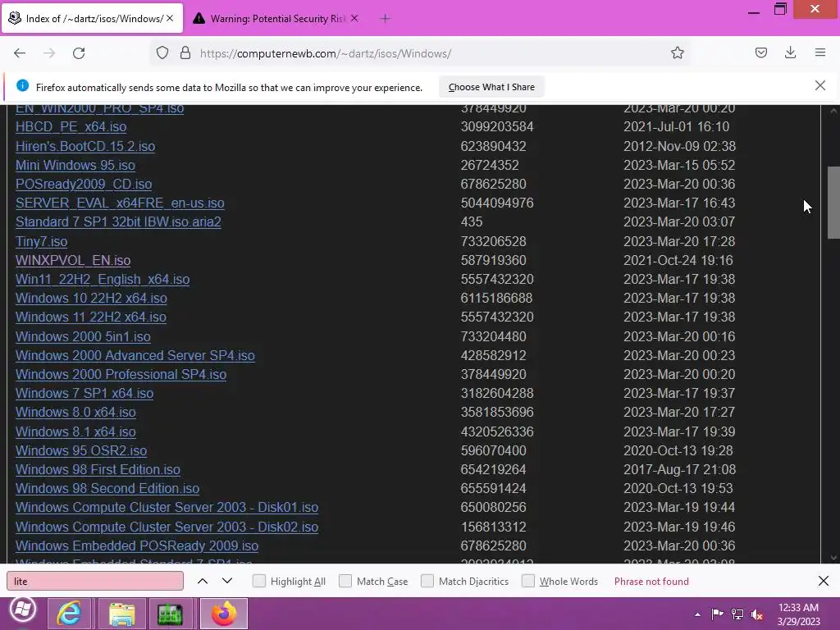Image resolution: width=840 pixels, height=630 pixels.
Task: Click Standard 7 SP1 32bit IBW.iso.aria2 link
Action: point(118,221)
